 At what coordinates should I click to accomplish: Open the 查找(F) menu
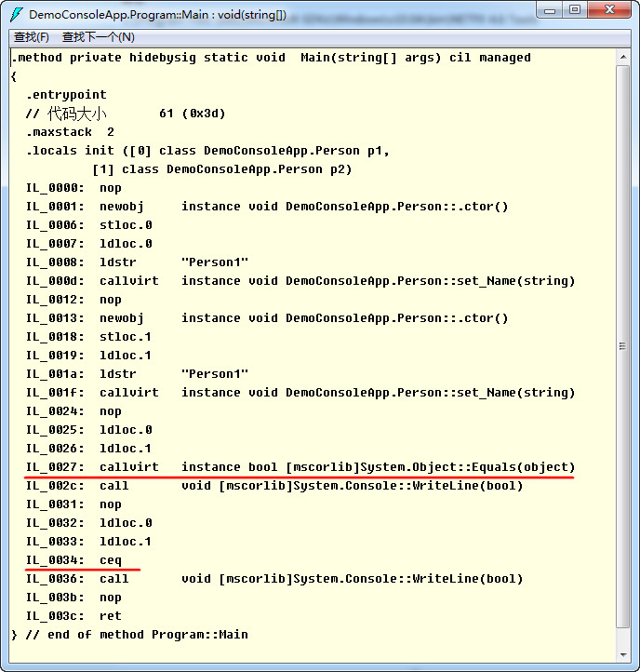click(x=32, y=37)
